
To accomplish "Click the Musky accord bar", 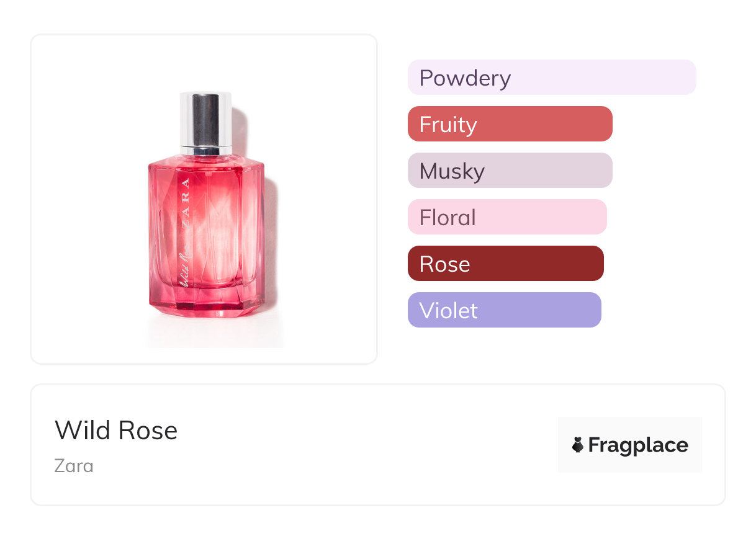I will click(510, 171).
